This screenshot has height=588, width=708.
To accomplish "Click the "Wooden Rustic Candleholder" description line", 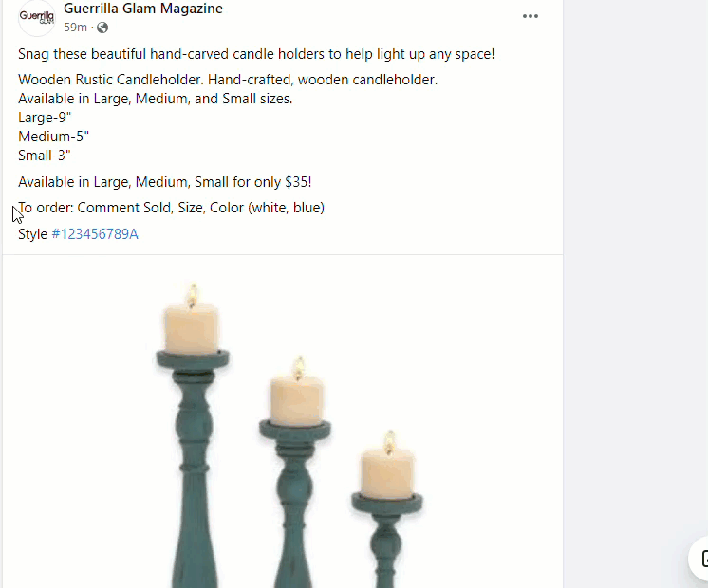I will (228, 80).
